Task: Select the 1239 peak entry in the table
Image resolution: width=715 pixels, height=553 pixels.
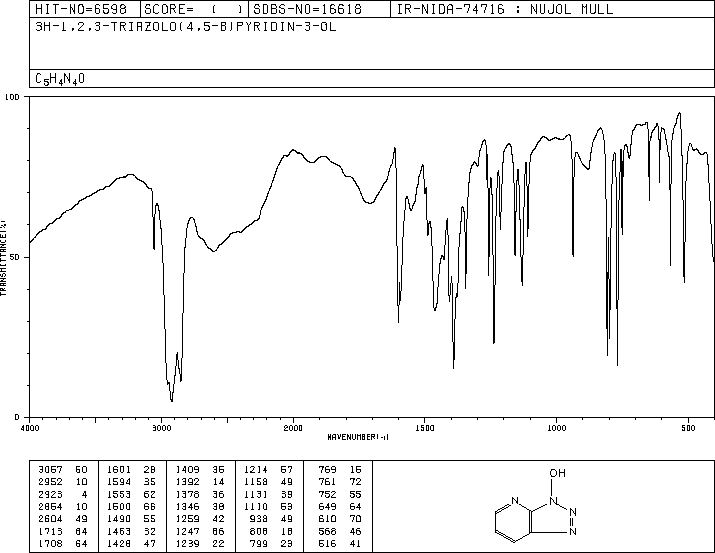Action: coord(200,544)
